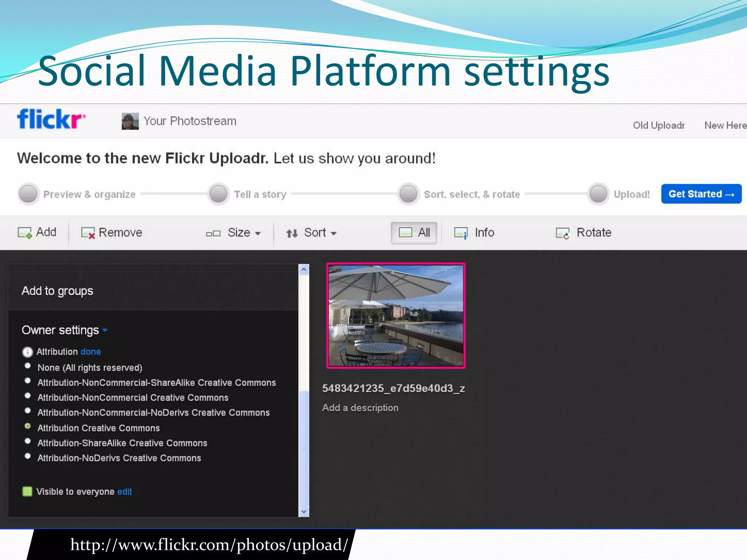The width and height of the screenshot is (747, 560).
Task: Click the Visible to everyone text
Action: point(76,492)
